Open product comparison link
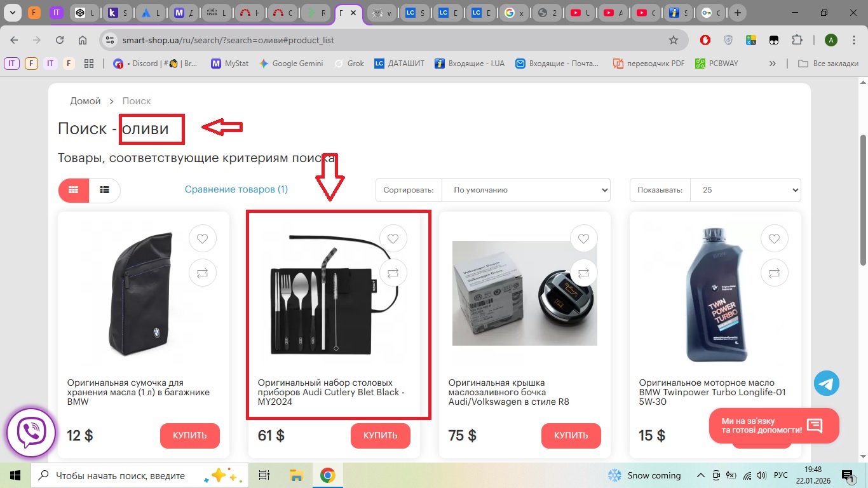 coord(236,189)
